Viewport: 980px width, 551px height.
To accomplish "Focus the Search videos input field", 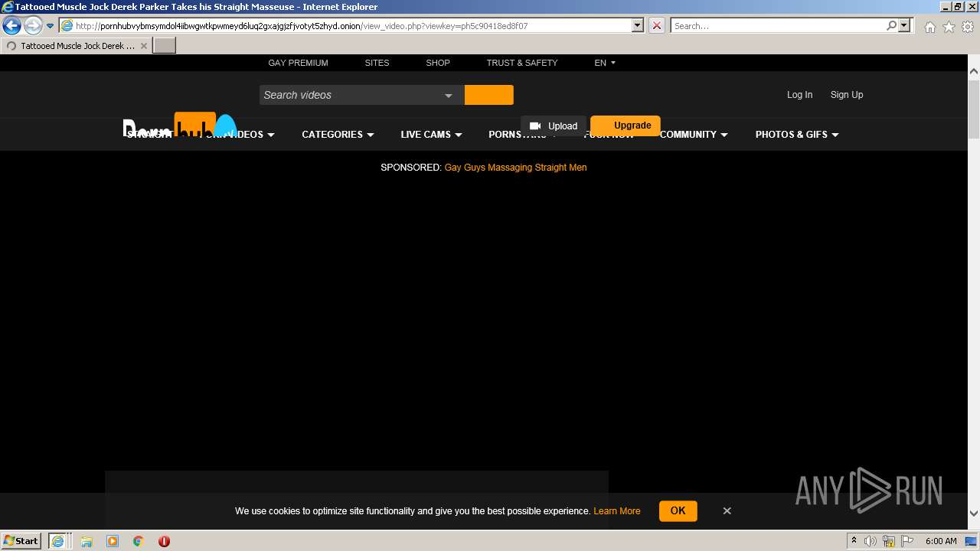I will point(350,95).
